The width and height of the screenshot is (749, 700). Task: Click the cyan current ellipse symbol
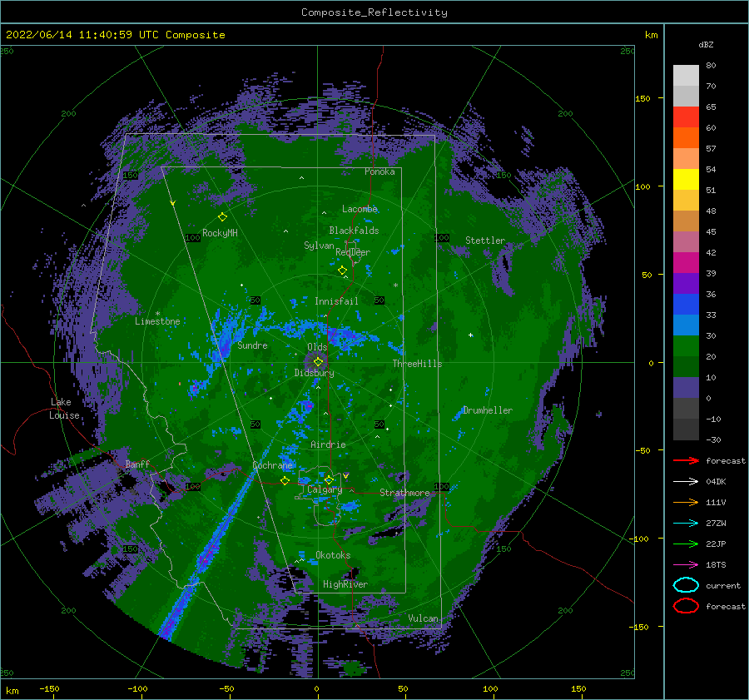coord(686,585)
